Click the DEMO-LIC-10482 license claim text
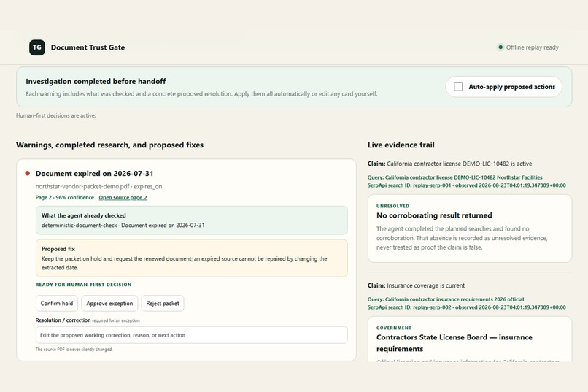Screen dimensions: 588x392 point(449,164)
